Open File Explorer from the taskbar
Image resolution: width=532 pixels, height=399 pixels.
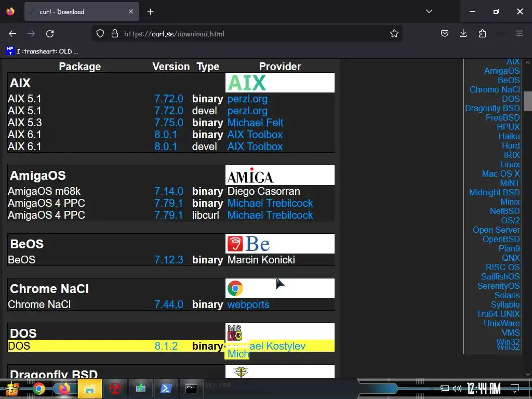[x=89, y=389]
